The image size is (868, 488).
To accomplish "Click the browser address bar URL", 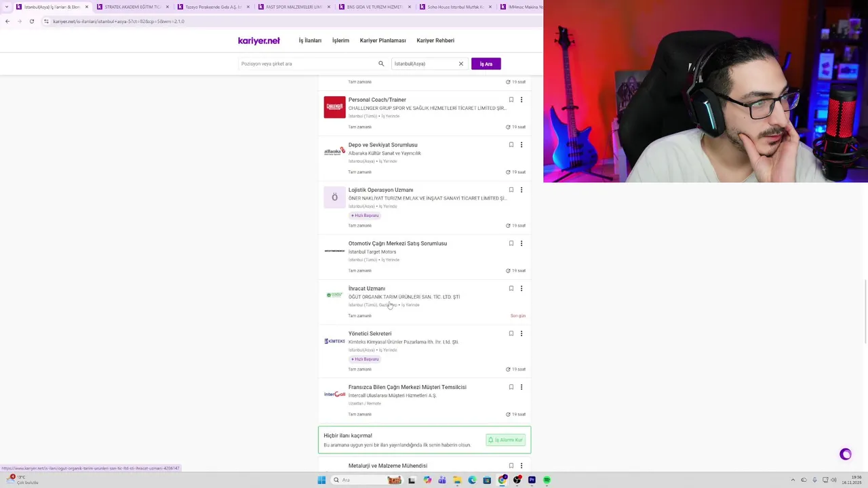I will coord(119,21).
